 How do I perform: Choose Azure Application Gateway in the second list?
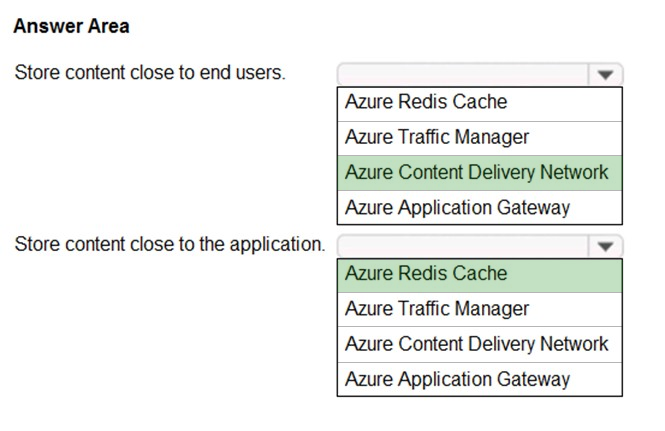point(480,379)
